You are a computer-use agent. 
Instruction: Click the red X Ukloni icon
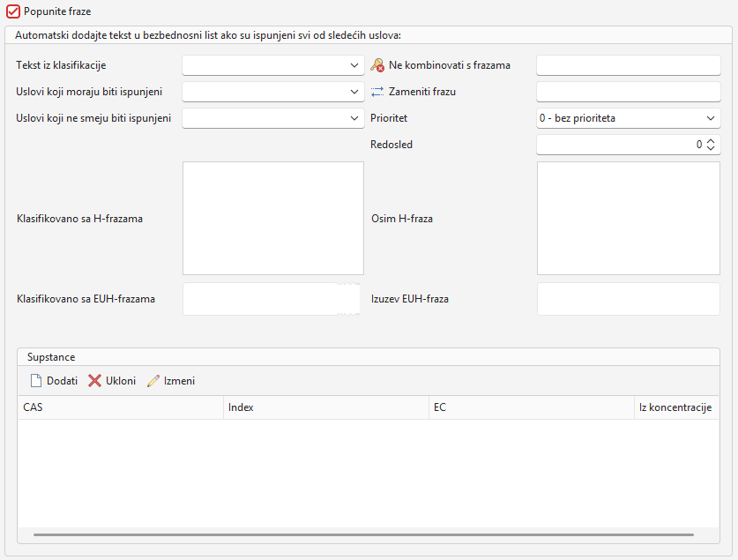94,381
